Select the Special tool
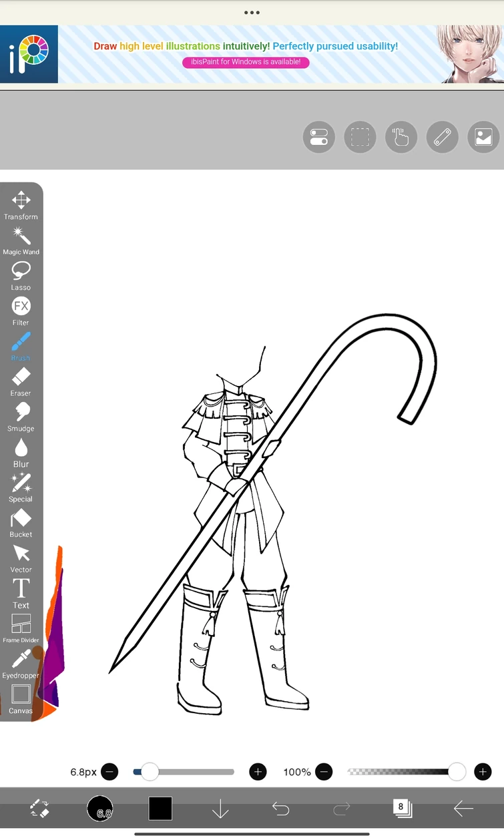Viewport: 504px width, 840px height. [x=21, y=488]
